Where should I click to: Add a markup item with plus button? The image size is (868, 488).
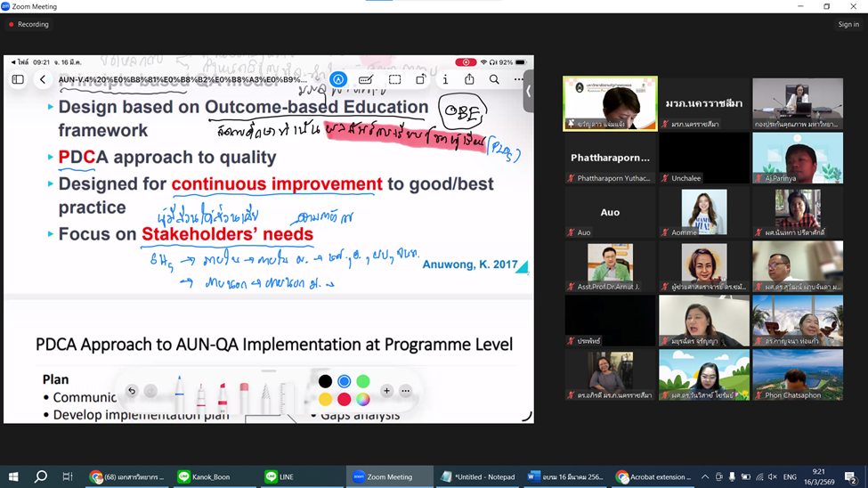[386, 391]
